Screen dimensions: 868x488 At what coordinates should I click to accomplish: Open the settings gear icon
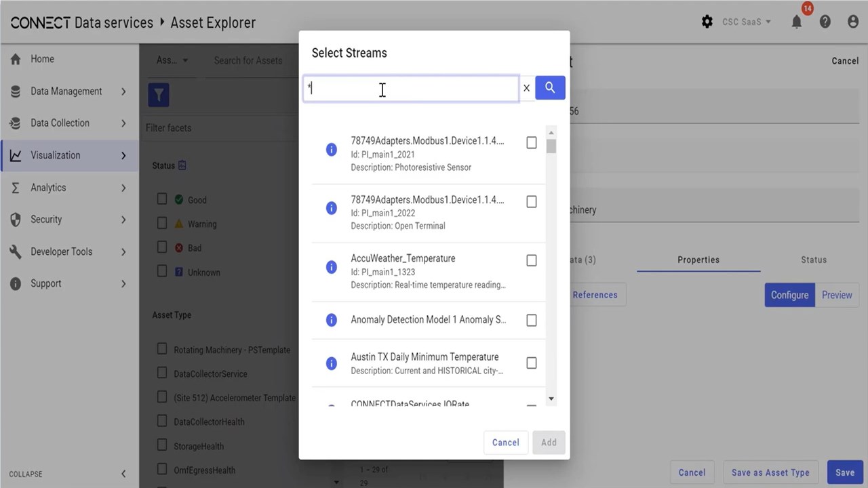coord(707,22)
